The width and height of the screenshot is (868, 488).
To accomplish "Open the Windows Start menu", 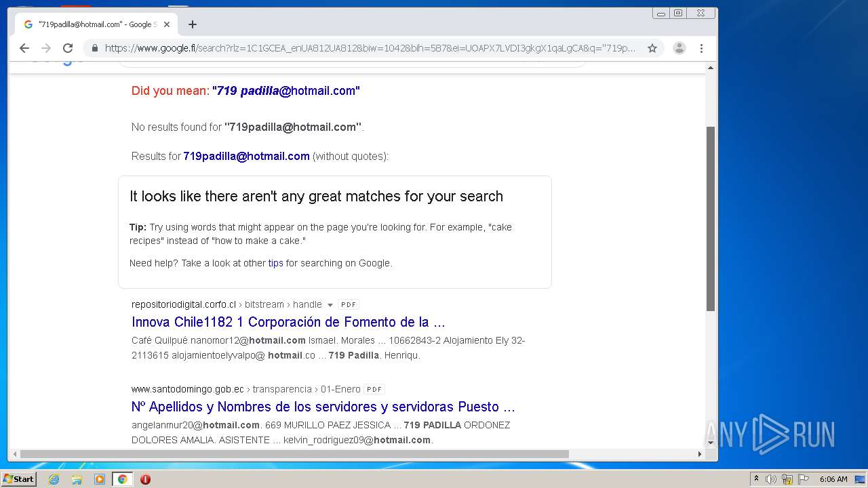I will 18,479.
